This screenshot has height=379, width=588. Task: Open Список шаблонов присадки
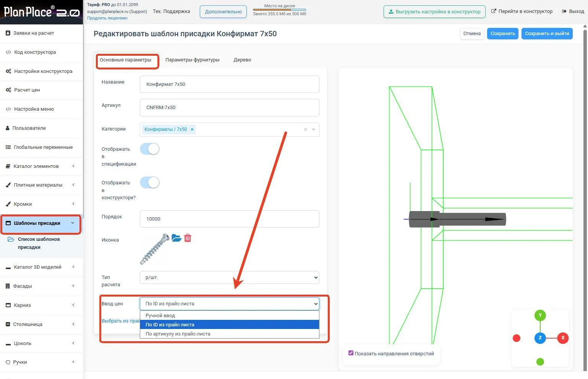pyautogui.click(x=38, y=243)
